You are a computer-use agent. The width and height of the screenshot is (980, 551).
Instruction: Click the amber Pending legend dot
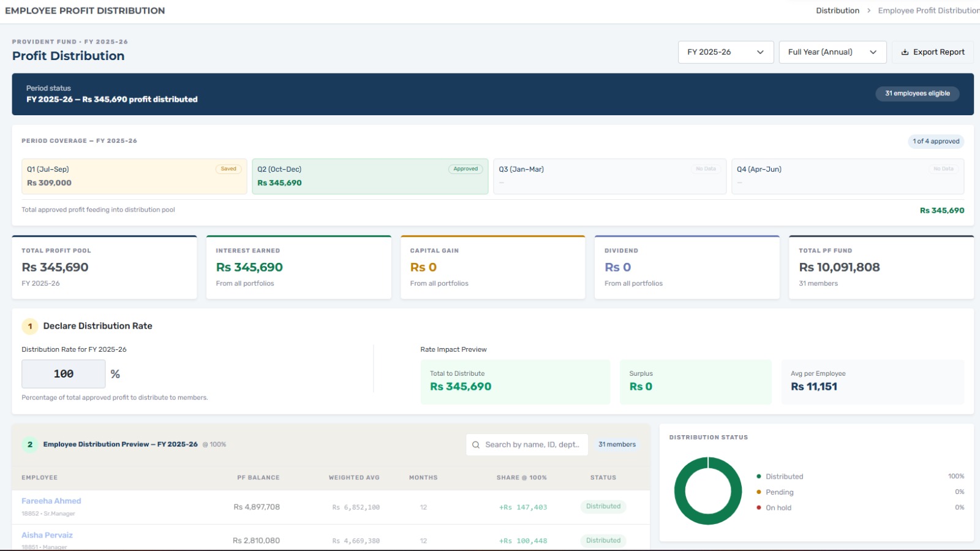point(759,492)
